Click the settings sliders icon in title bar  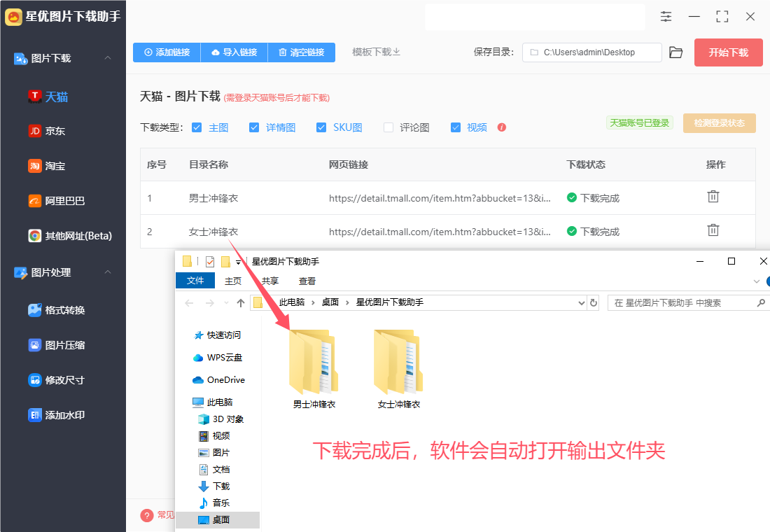pos(666,16)
